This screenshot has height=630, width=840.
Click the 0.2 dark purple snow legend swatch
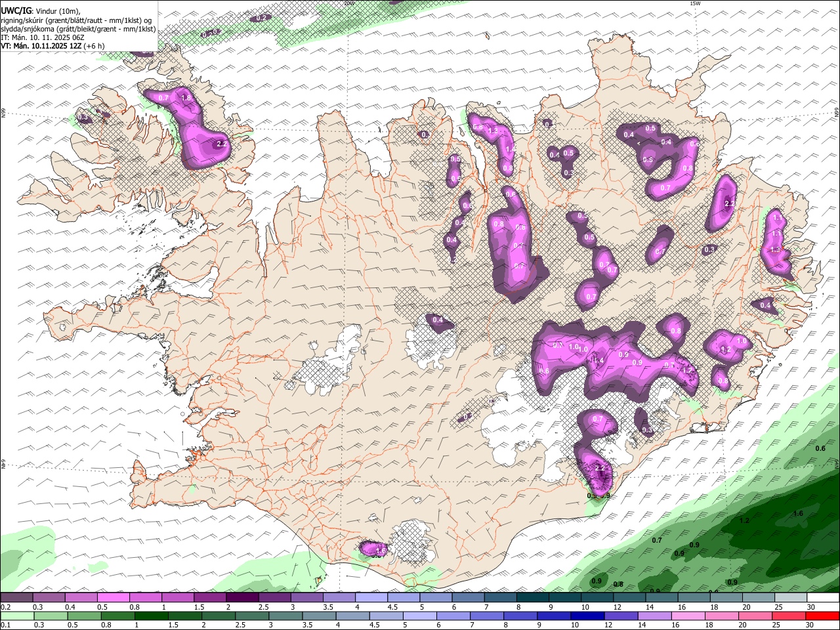(16, 598)
